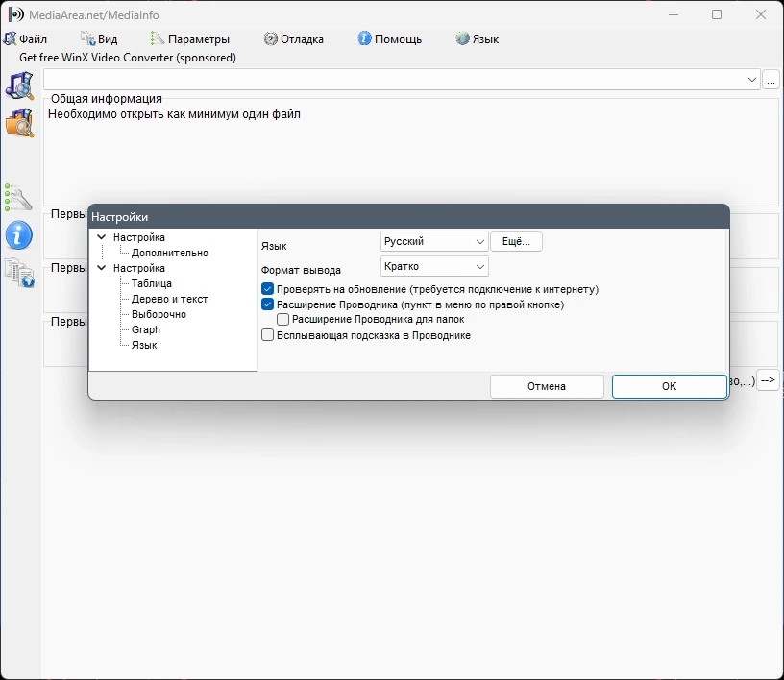The height and width of the screenshot is (680, 784).
Task: Open the Параметры menu
Action: coord(190,39)
